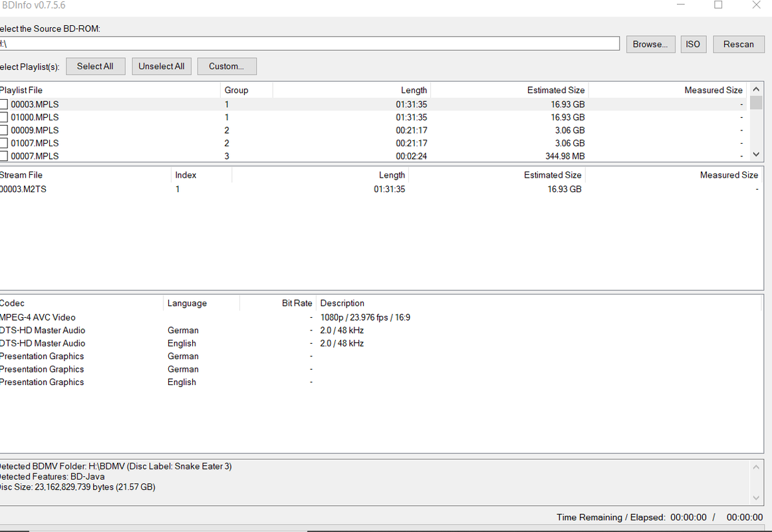Check the 00003.MPLS playlist checkbox
The image size is (772, 532).
click(3, 104)
